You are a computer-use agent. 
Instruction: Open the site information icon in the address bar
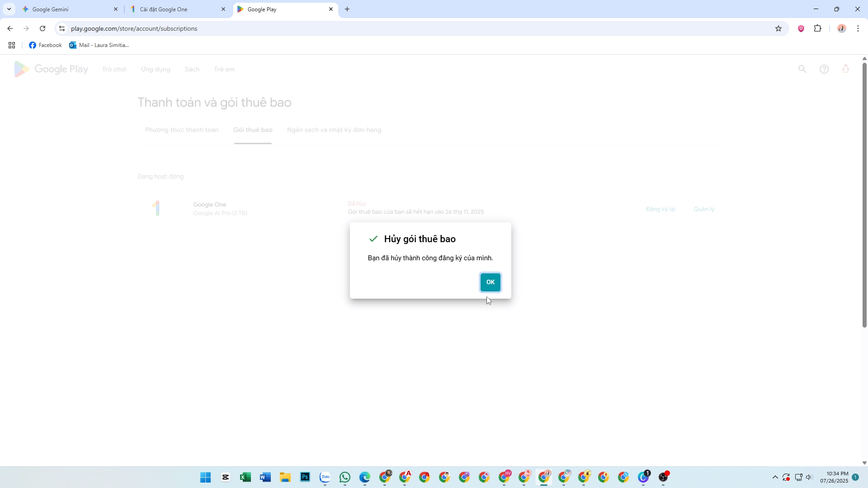tap(62, 28)
